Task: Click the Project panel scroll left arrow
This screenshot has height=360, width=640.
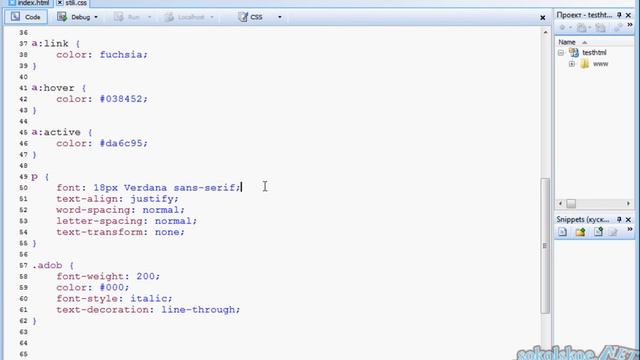Action: pos(560,203)
